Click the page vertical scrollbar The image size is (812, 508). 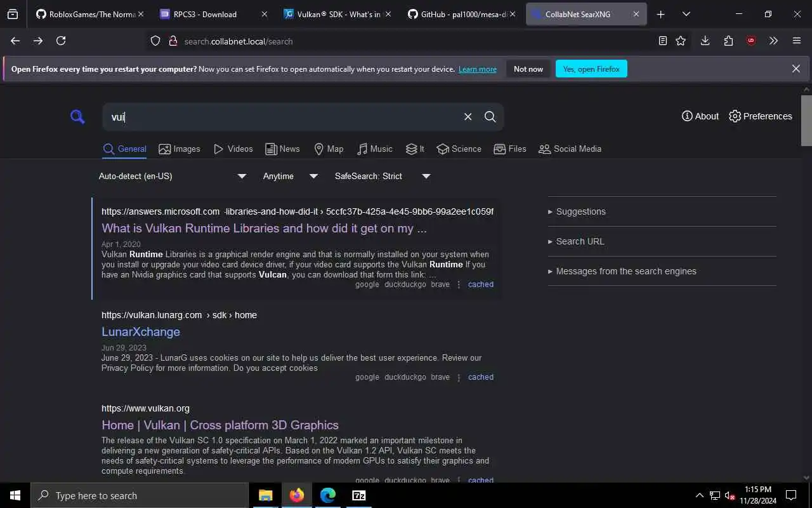[x=806, y=120]
